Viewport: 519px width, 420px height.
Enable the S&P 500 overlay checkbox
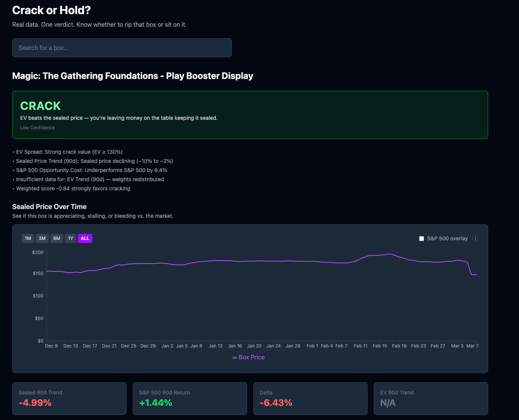(x=421, y=238)
